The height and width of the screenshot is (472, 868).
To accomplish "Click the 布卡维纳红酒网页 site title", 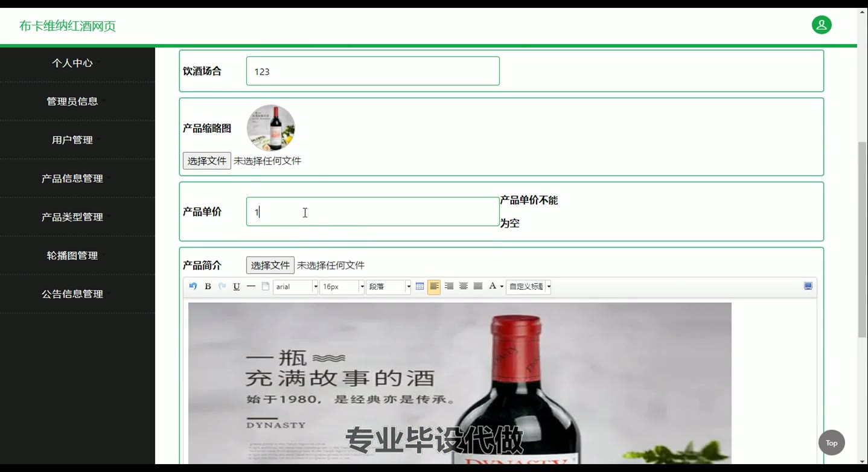I will [x=68, y=26].
